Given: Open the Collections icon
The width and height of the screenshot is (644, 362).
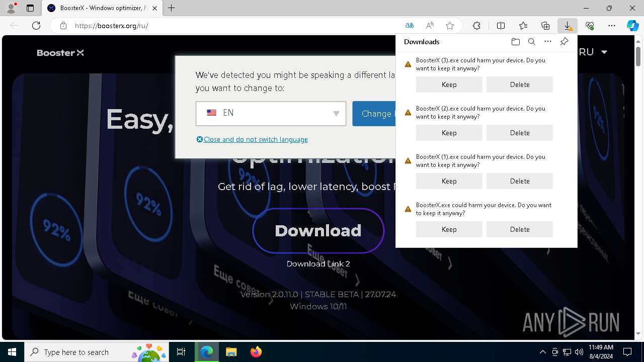Looking at the screenshot, I should (545, 26).
